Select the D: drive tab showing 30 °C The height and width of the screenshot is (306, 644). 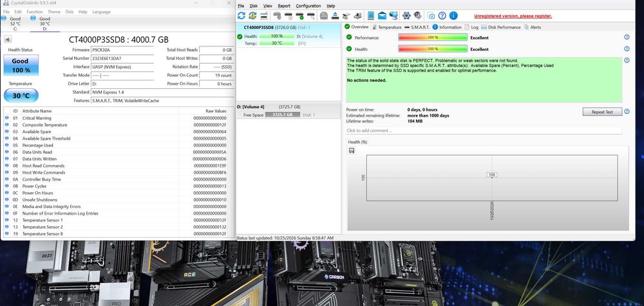[x=45, y=24]
